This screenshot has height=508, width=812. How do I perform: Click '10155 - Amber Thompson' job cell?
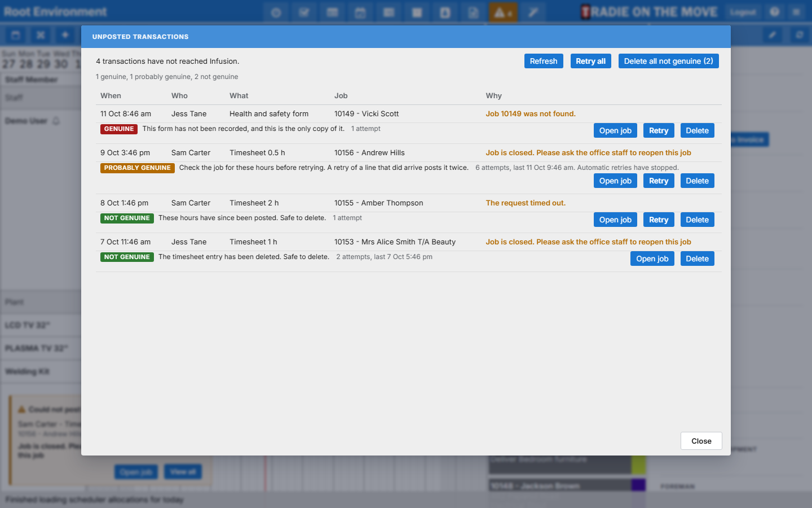[x=379, y=203]
